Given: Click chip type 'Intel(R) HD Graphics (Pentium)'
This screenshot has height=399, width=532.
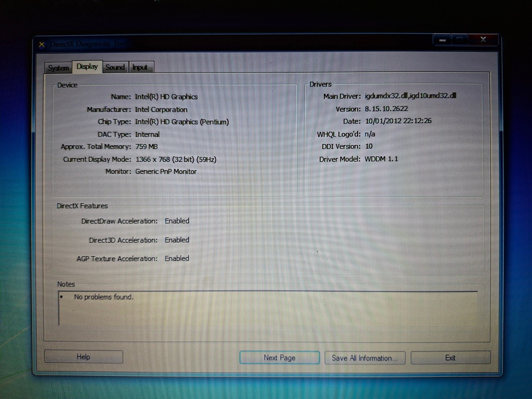Looking at the screenshot, I should pyautogui.click(x=182, y=122).
